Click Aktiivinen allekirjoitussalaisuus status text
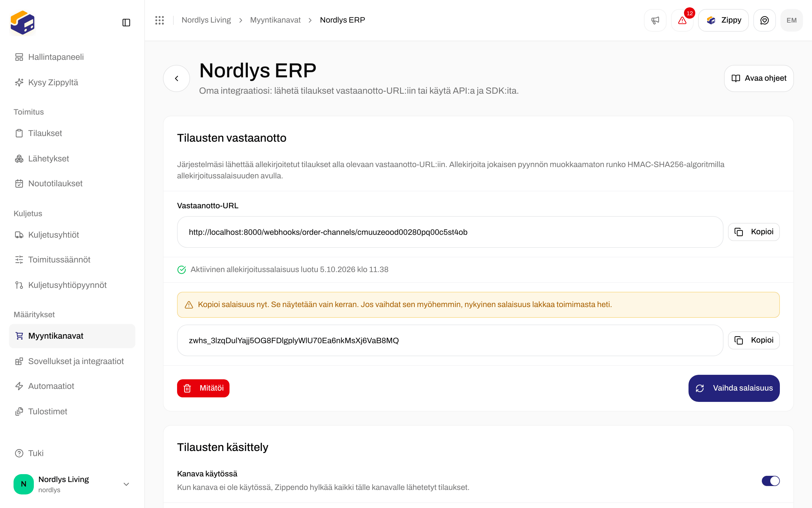Image resolution: width=812 pixels, height=508 pixels. point(289,270)
